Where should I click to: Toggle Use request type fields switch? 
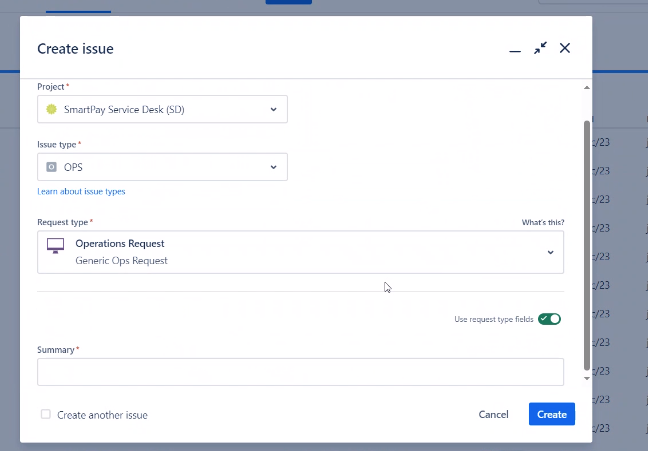click(549, 319)
